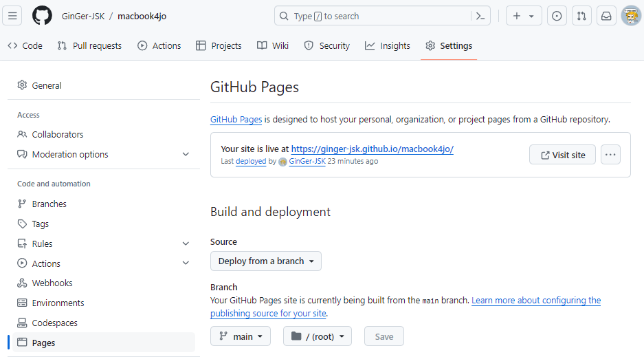Open Collaborators in sidebar
Screen dimensions: 644x357
pos(104,134)
